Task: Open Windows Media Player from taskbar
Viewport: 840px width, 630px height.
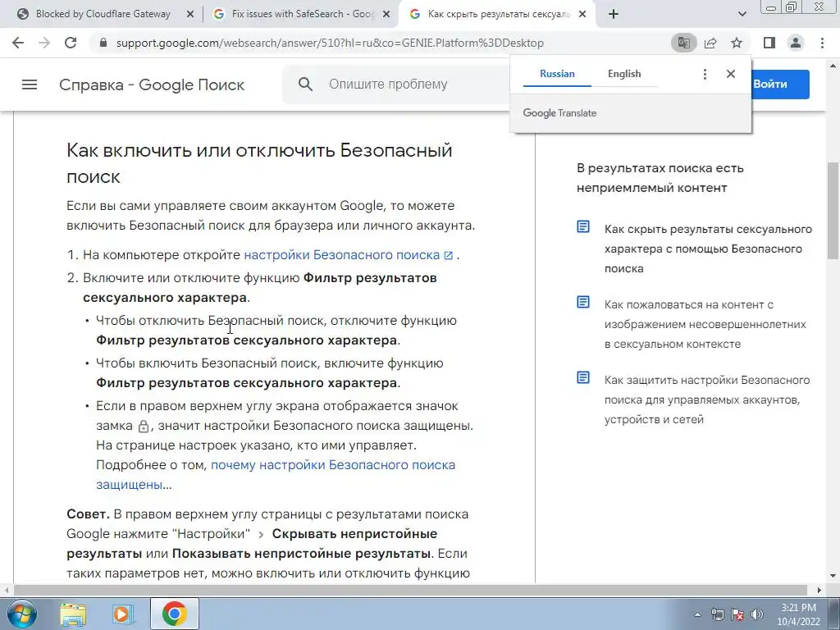Action: [123, 614]
